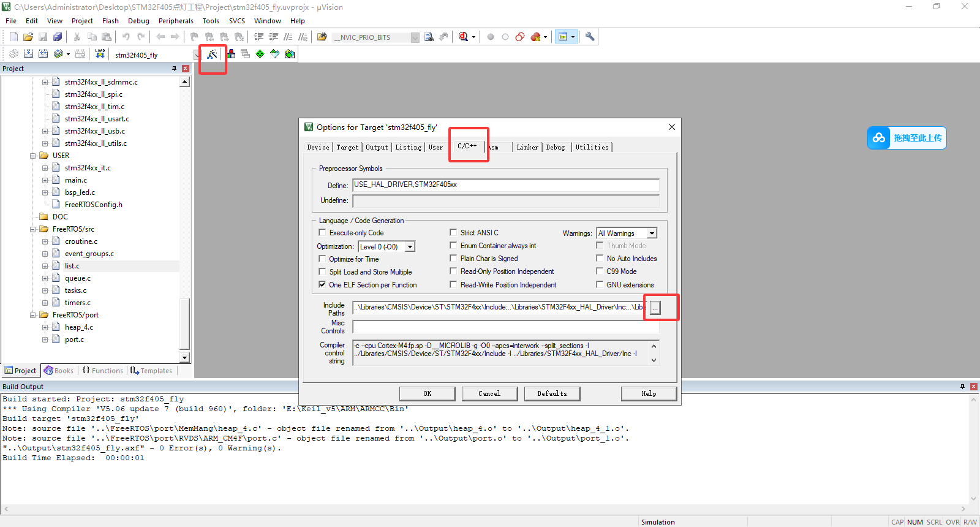Expand the main.c tree node

click(45, 180)
